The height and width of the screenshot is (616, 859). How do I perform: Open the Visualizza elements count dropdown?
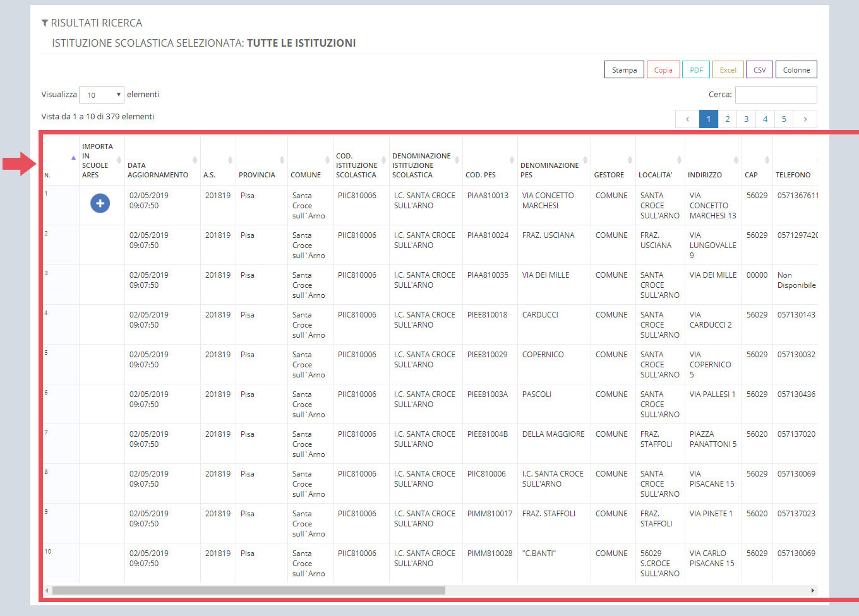tap(102, 95)
